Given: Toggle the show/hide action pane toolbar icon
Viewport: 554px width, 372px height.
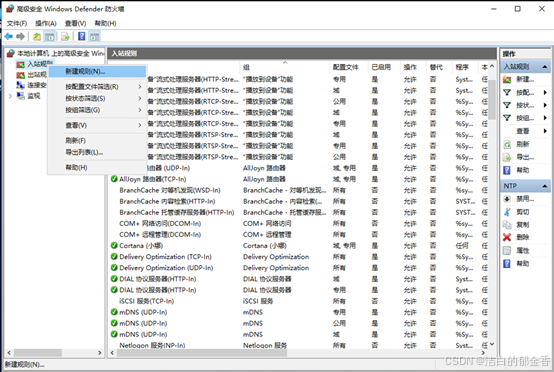Looking at the screenshot, I should 94,36.
